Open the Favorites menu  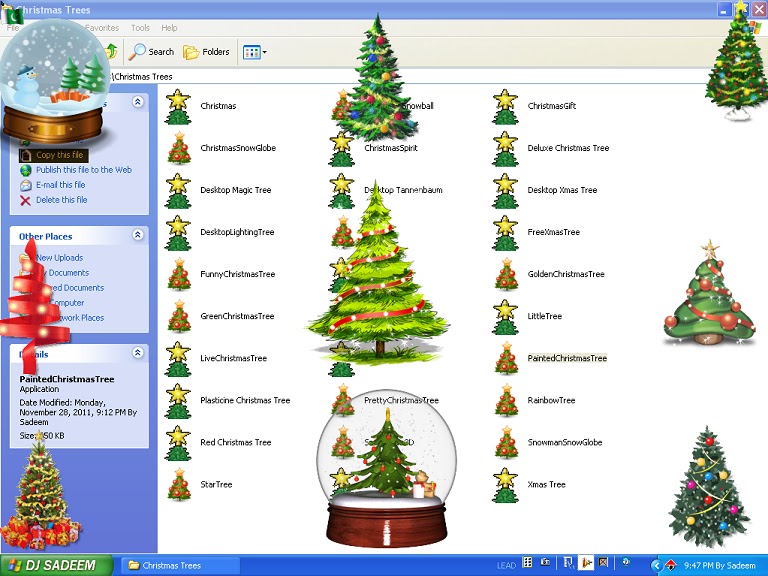tap(102, 28)
